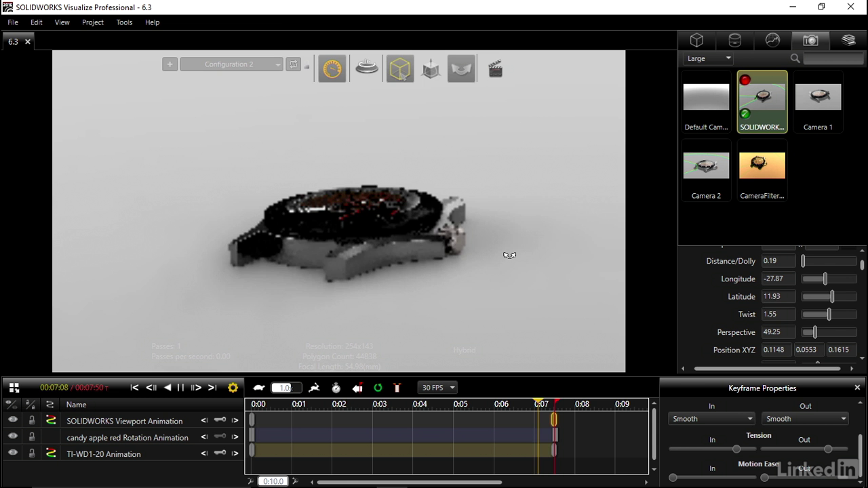
Task: Open the File menu
Action: tap(13, 22)
